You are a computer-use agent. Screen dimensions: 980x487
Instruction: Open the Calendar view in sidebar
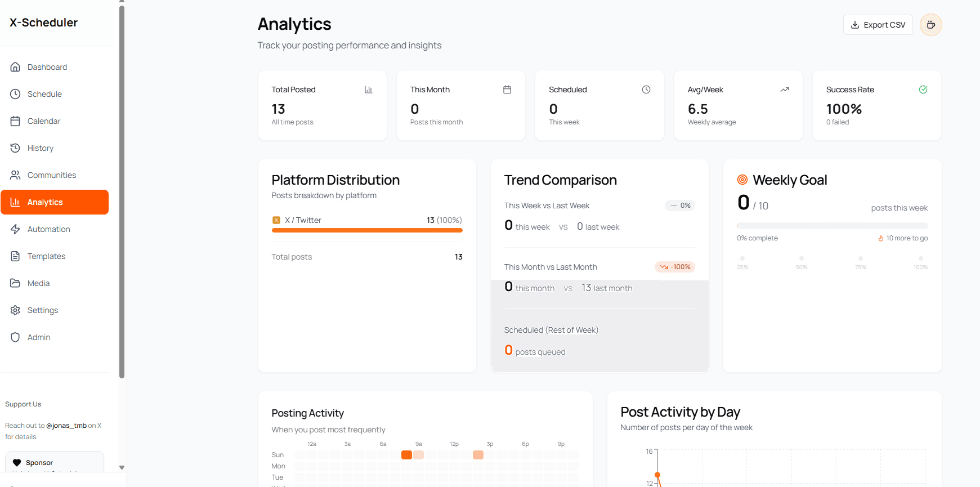[x=44, y=121]
